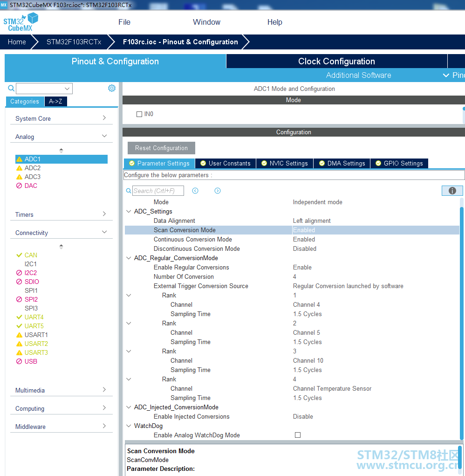
Task: Collapse the Analog category
Action: point(104,136)
